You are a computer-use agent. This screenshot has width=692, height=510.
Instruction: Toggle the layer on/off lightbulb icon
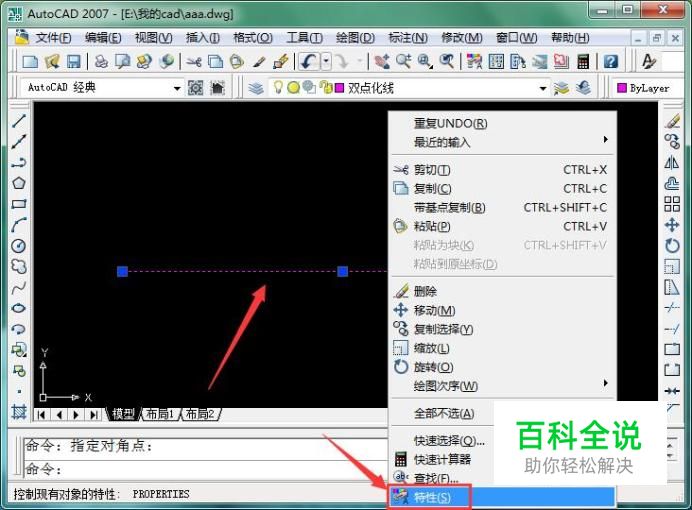278,87
